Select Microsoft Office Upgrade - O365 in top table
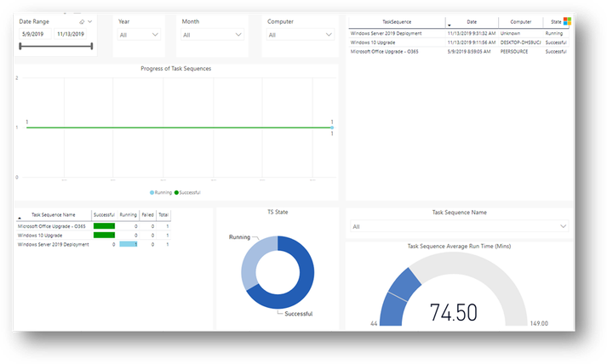The height and width of the screenshot is (364, 607). click(x=459, y=51)
